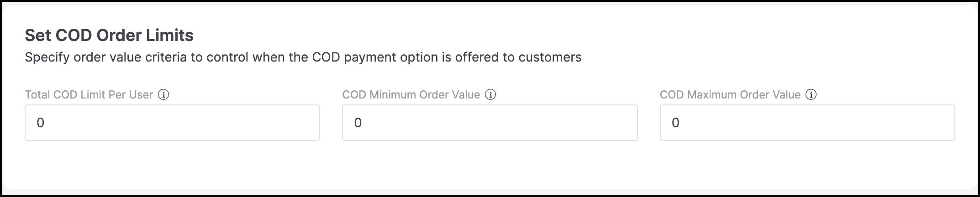Open the COD Minimum Order Value info tooltip
This screenshot has width=980, height=197.
tap(490, 94)
